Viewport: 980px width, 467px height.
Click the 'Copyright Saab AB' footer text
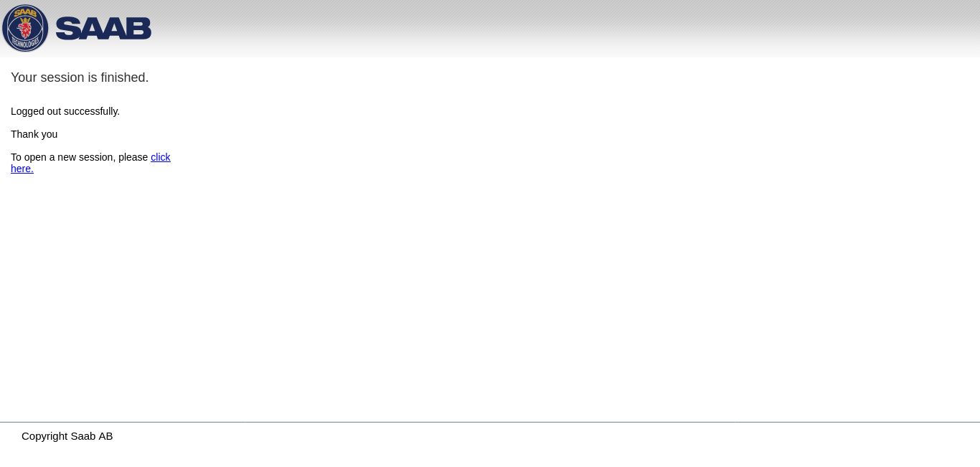67,436
